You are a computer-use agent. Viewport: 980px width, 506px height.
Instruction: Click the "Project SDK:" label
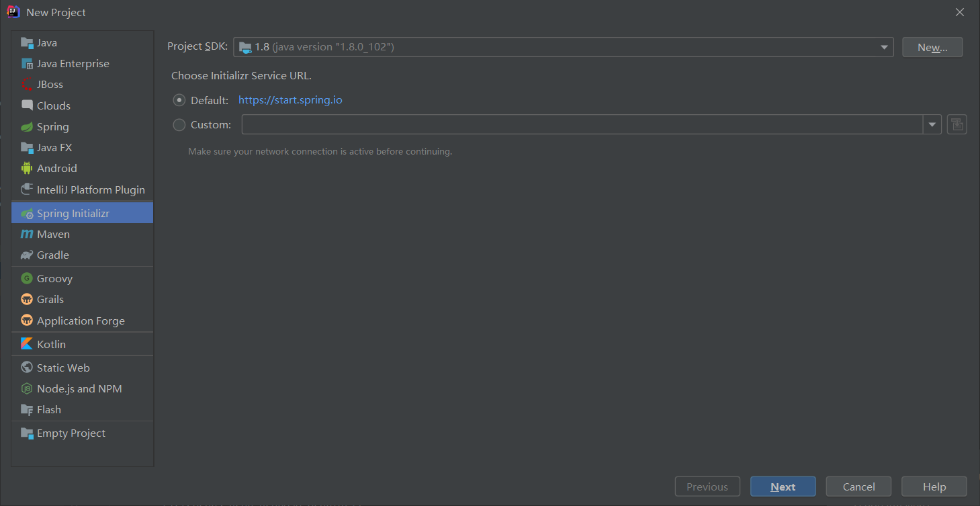click(197, 46)
